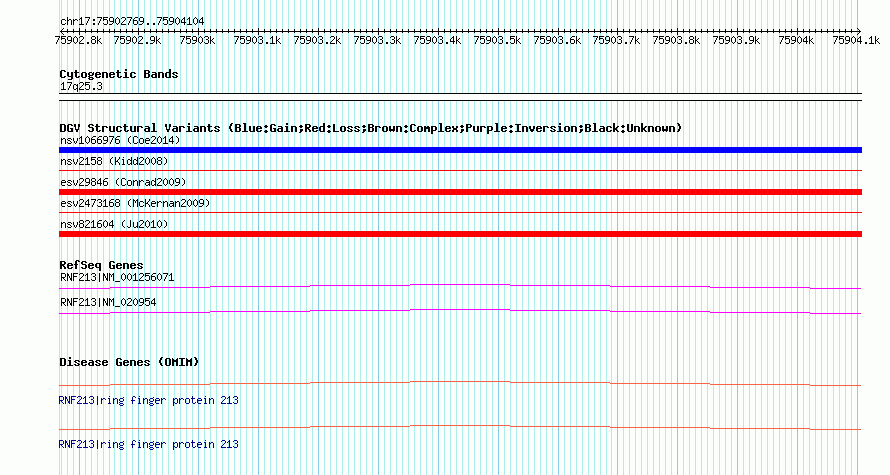Click the 75903.2k ruler tick label
This screenshot has height=475, width=890.
pos(317,40)
